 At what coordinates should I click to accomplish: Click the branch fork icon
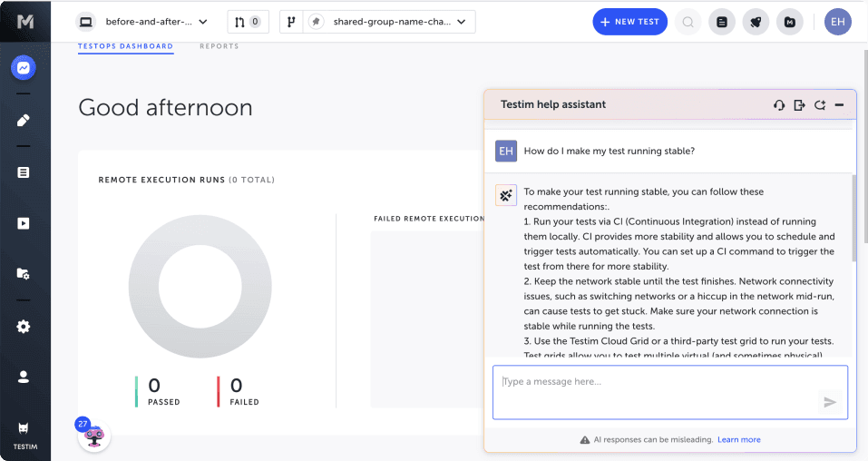pos(291,22)
